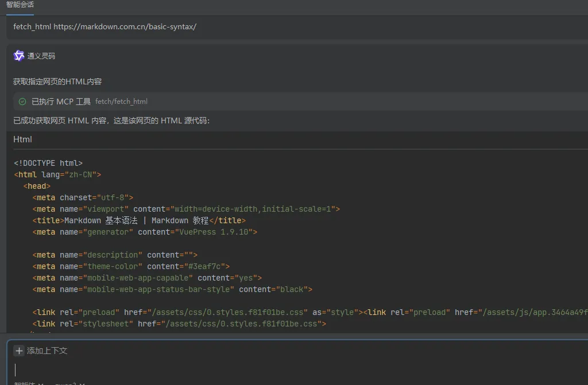Click the user message 'fetch_html https://markdown.com.cn/basic-syntax/'
Image resolution: width=588 pixels, height=385 pixels.
click(x=105, y=26)
